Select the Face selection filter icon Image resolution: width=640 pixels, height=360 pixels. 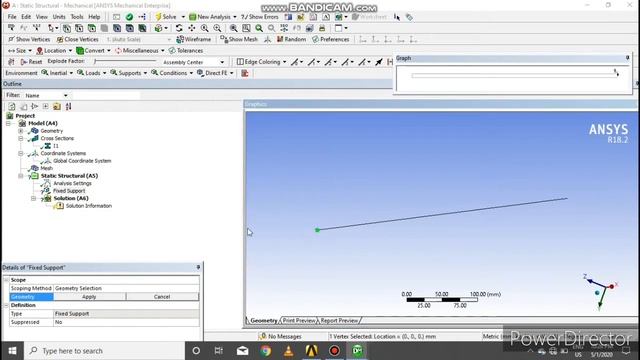click(x=92, y=28)
